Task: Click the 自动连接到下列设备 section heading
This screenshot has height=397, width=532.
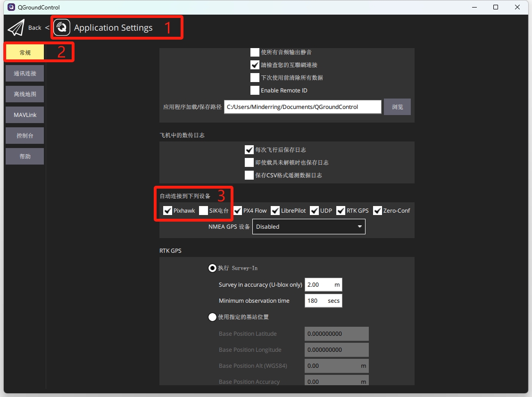Action: click(x=185, y=196)
